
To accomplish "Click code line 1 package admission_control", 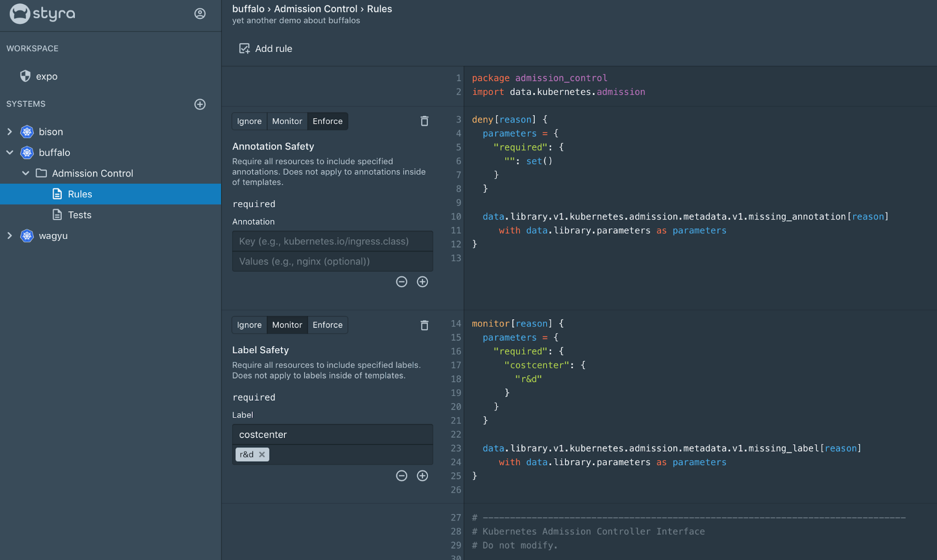I will (540, 78).
